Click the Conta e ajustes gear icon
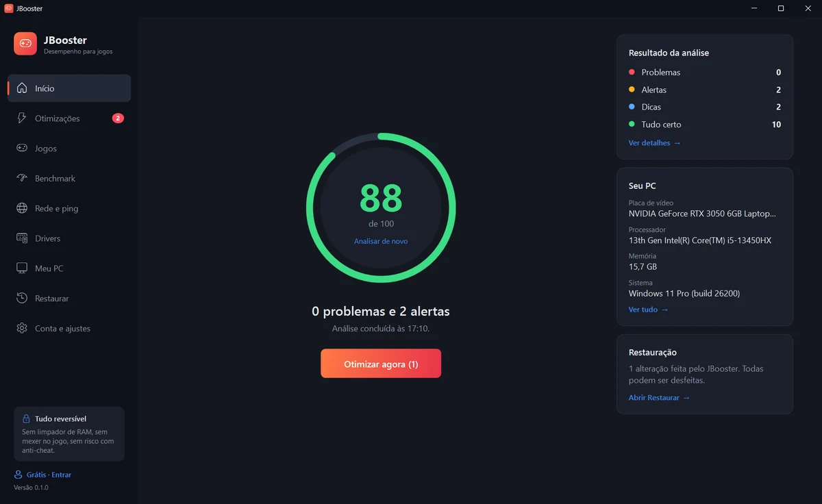This screenshot has height=504, width=822. coord(22,329)
